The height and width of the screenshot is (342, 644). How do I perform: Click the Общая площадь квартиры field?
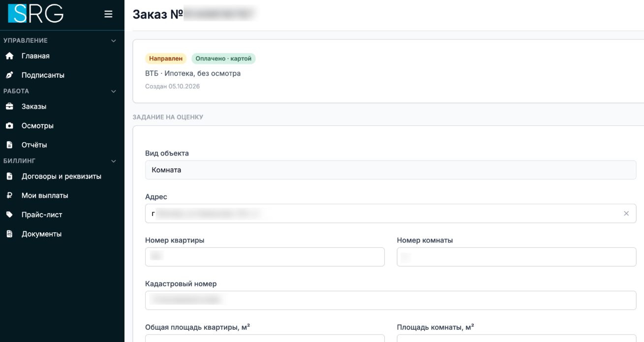[265, 338]
